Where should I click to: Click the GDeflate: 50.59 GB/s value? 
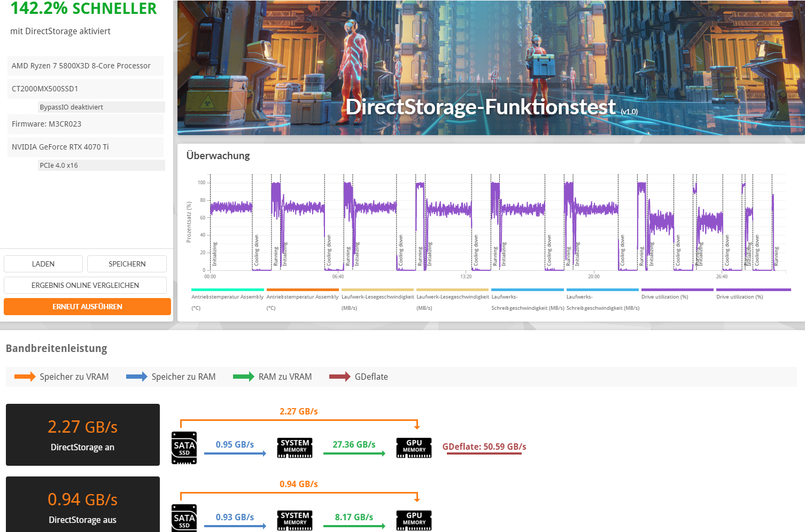(x=484, y=447)
